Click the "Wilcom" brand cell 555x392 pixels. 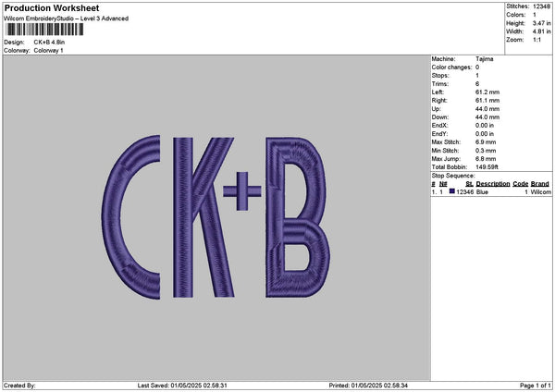click(540, 192)
